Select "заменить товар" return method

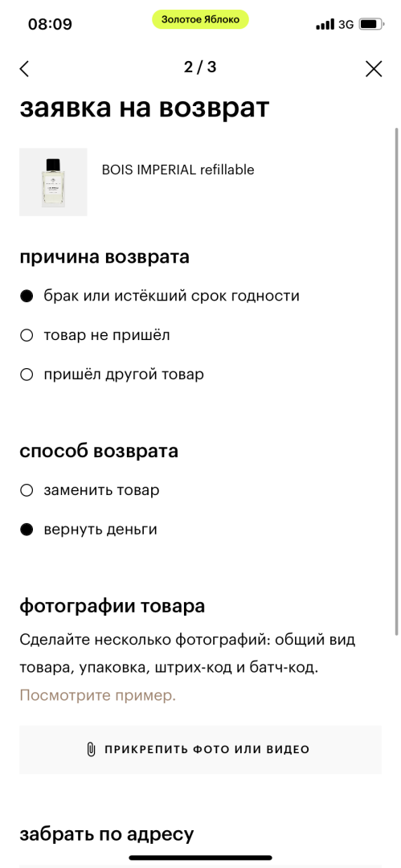point(90,490)
